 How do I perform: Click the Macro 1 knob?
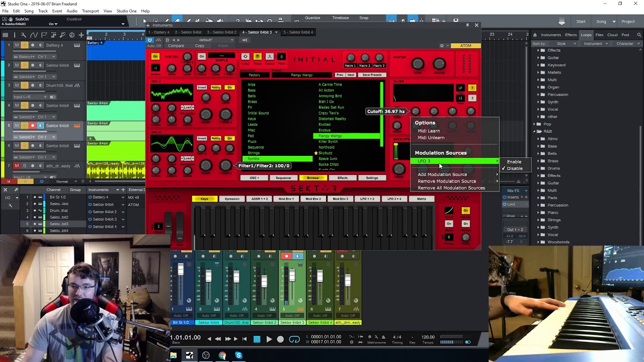tap(351, 58)
